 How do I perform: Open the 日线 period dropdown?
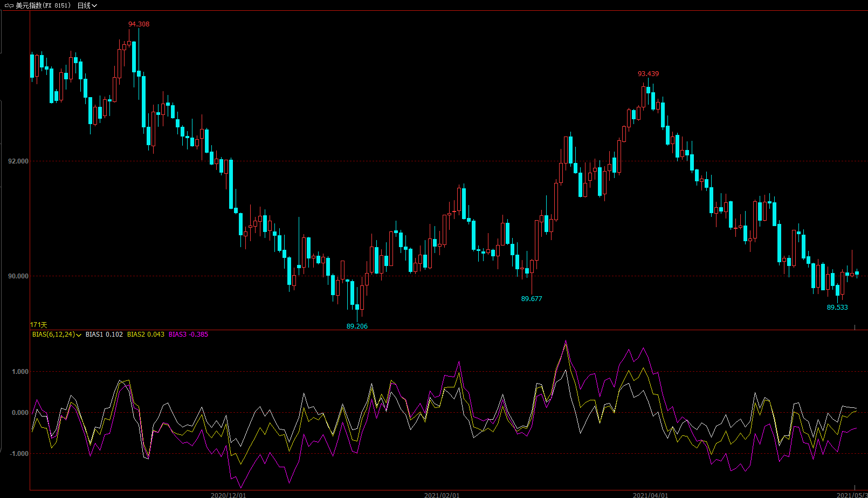[x=87, y=5]
